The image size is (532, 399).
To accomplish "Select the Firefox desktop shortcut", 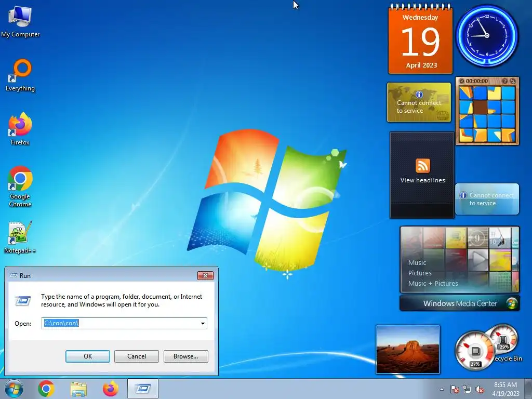I will click(x=20, y=129).
